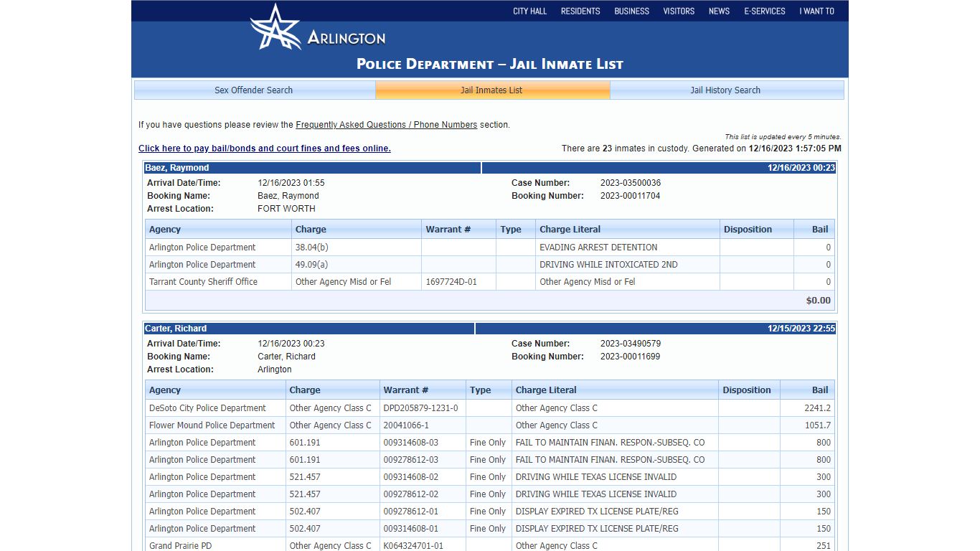Click warrant DPD205879-1231-0
This screenshot has width=980, height=551.
point(420,408)
